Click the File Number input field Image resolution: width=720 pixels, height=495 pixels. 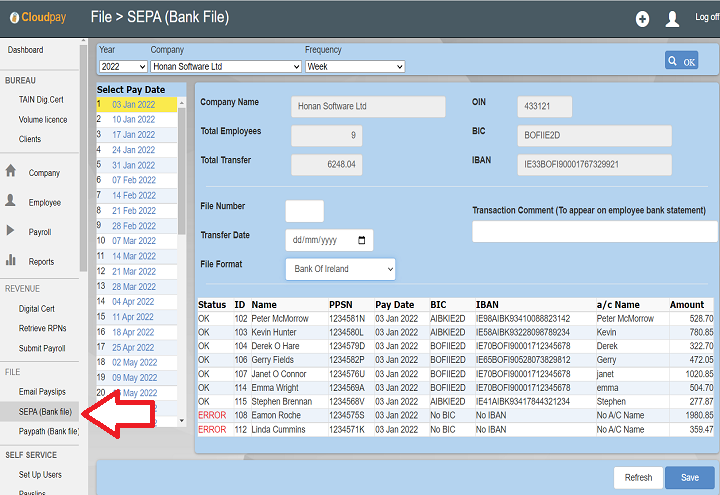point(304,211)
